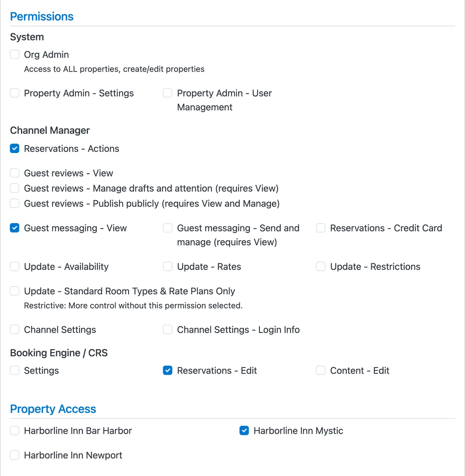Check Guest reviews - Manage drafts and attention

15,188
